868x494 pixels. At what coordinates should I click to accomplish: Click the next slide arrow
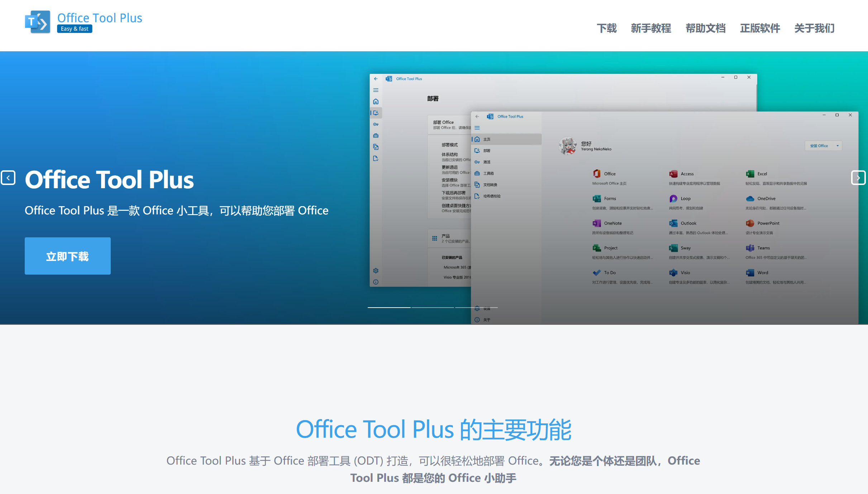point(858,178)
